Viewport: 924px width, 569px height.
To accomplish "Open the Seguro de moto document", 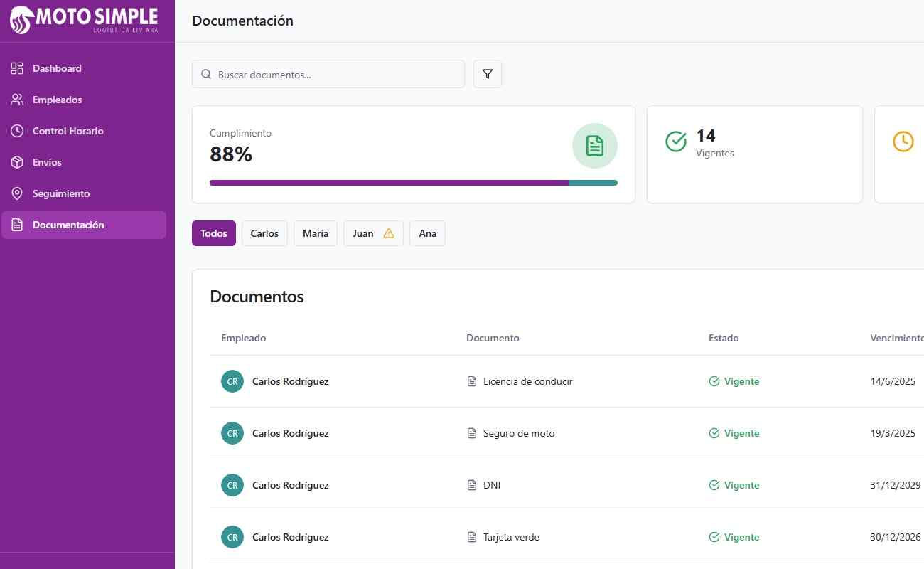I will (519, 433).
